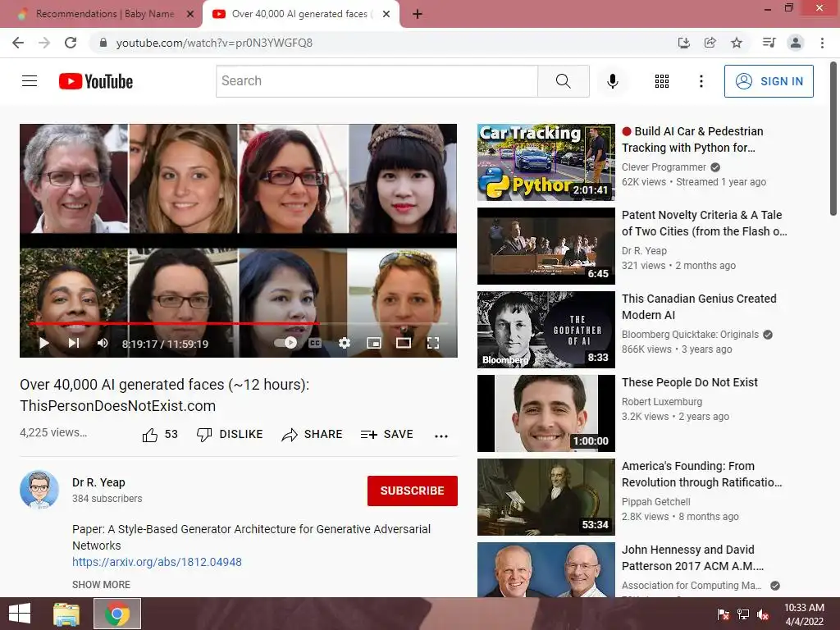Open Dr R. Yeap channel name
Screen dimensions: 840x630
(98, 482)
